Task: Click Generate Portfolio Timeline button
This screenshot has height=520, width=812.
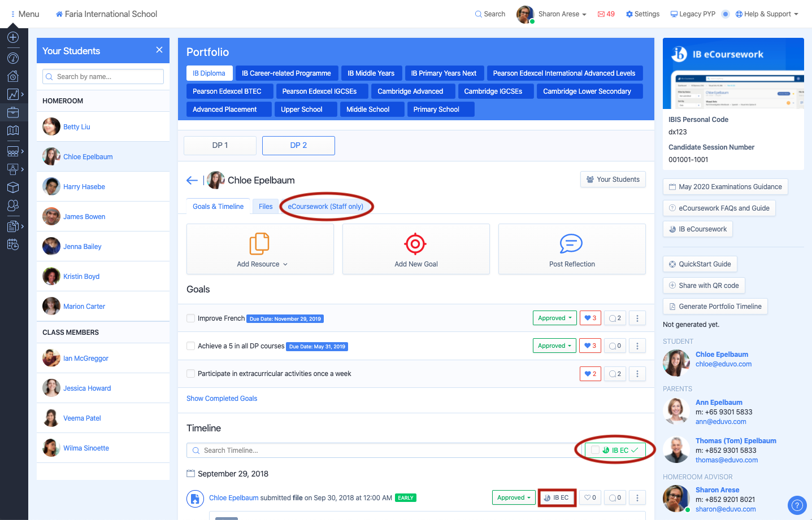Action: pyautogui.click(x=715, y=307)
